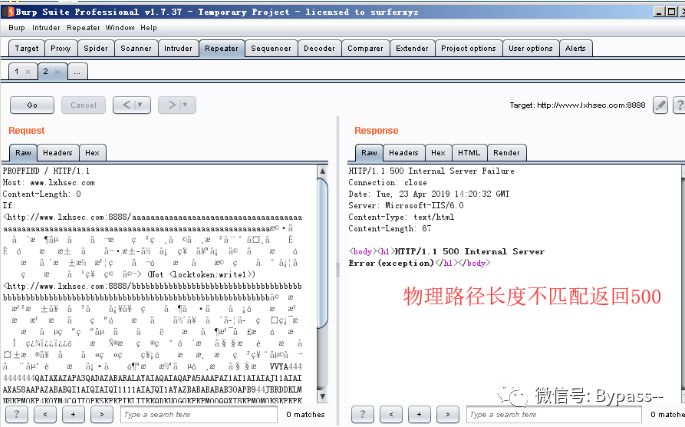Click the request search help question button
The image size is (685, 427).
(17, 414)
